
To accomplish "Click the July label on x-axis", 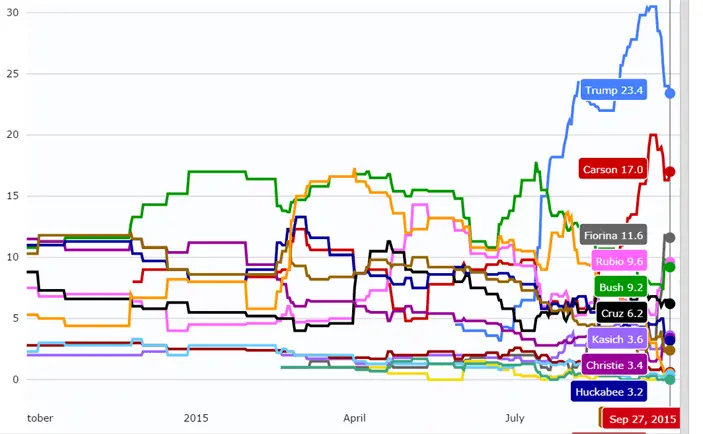I will pos(514,417).
